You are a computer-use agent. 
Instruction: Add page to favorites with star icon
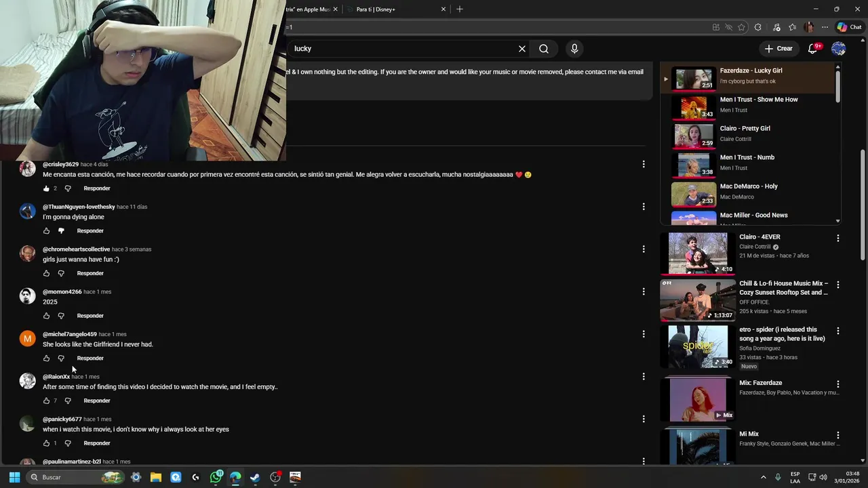click(742, 28)
